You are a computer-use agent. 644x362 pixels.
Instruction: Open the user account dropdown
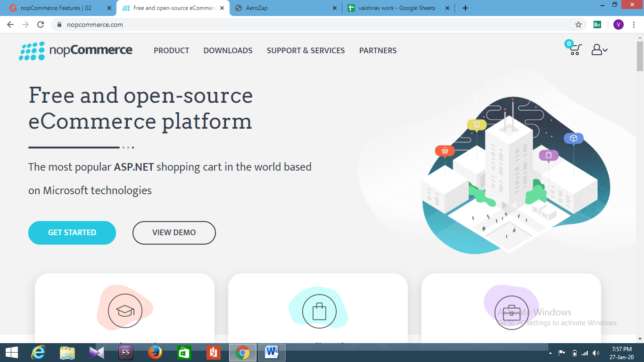coord(599,49)
